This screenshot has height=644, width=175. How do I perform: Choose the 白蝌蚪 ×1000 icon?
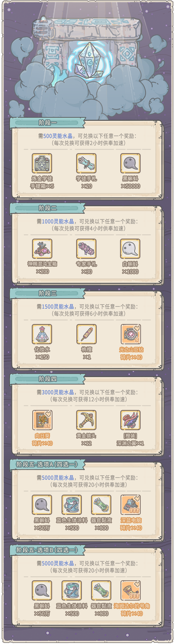pyautogui.click(x=130, y=249)
